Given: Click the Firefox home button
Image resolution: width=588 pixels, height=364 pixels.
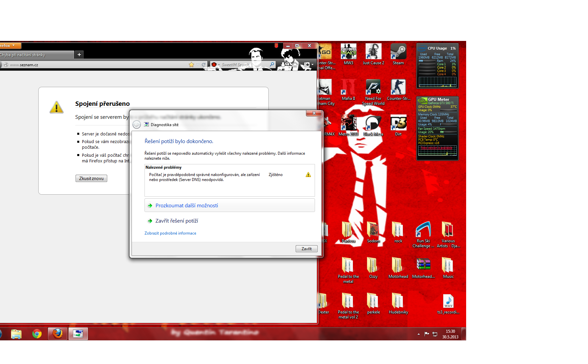Looking at the screenshot, I should coord(295,65).
